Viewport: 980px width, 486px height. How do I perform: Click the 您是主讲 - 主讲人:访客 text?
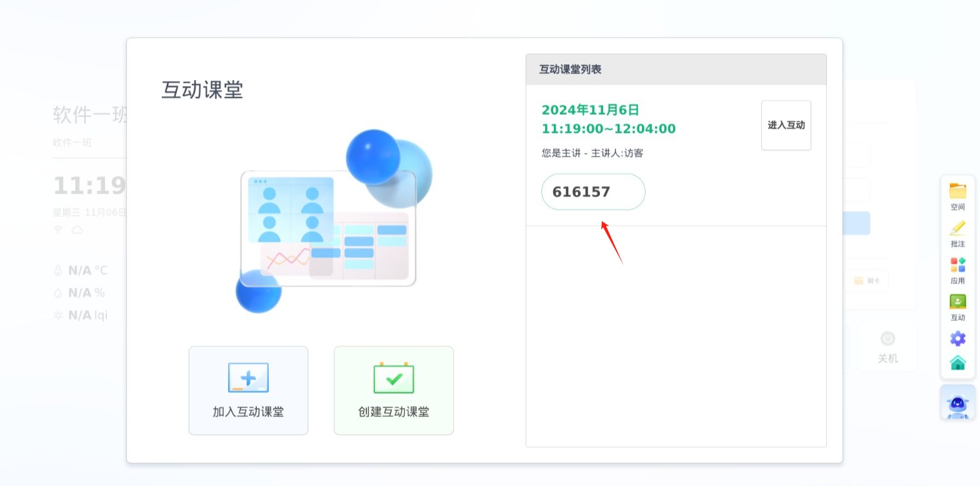[592, 153]
